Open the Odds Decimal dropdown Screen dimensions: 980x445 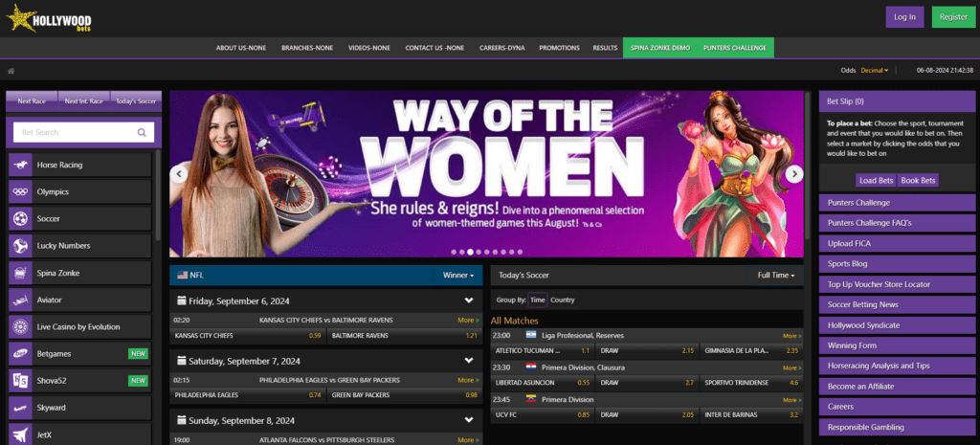(875, 71)
